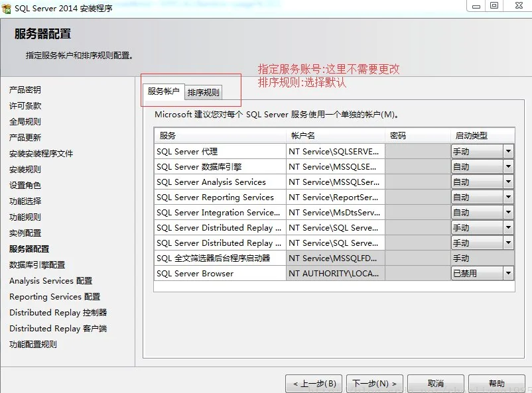The height and width of the screenshot is (393, 532).
Task: Select 数据库引擎配置 step in sidebar
Action: [x=37, y=264]
